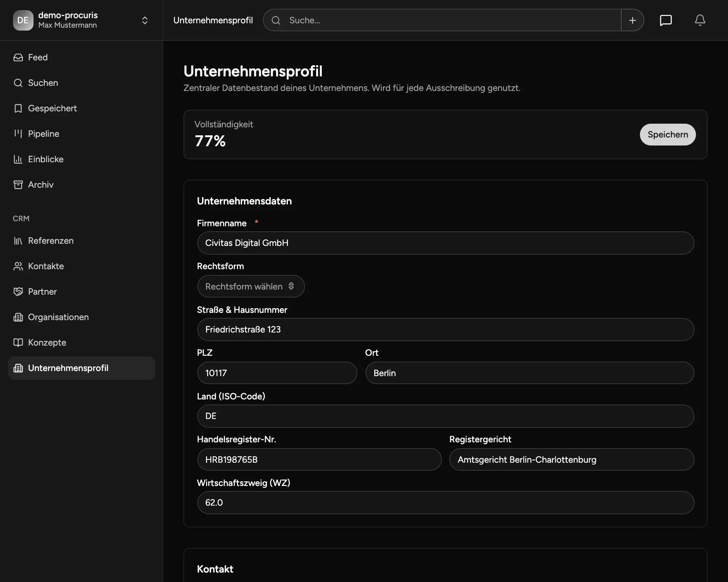Screen dimensions: 728x582
Task: Click the 77% completeness value
Action: tap(210, 141)
